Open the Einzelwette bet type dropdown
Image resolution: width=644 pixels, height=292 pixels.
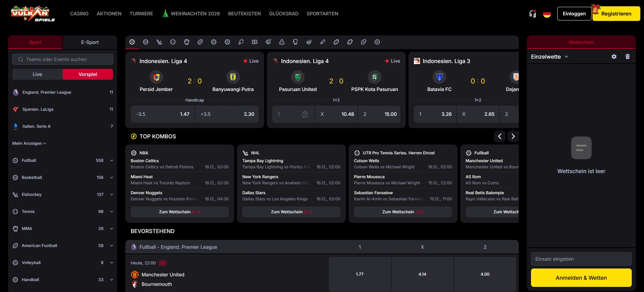click(550, 57)
